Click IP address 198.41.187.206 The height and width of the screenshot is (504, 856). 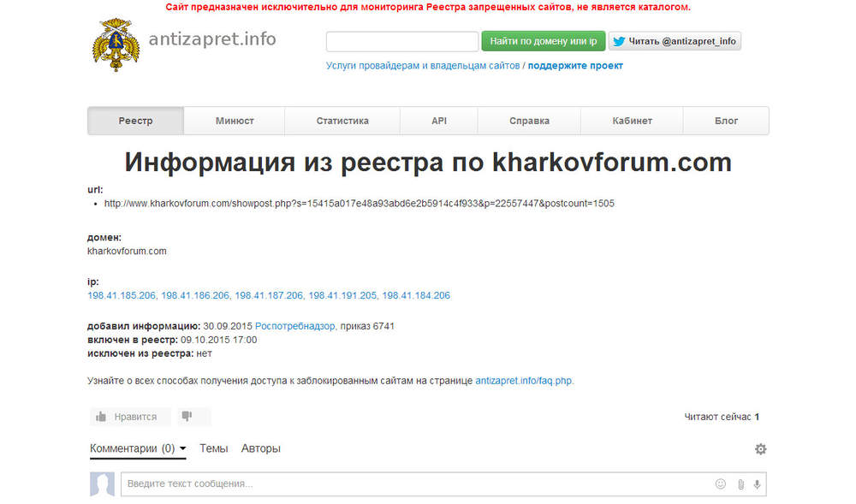(269, 295)
